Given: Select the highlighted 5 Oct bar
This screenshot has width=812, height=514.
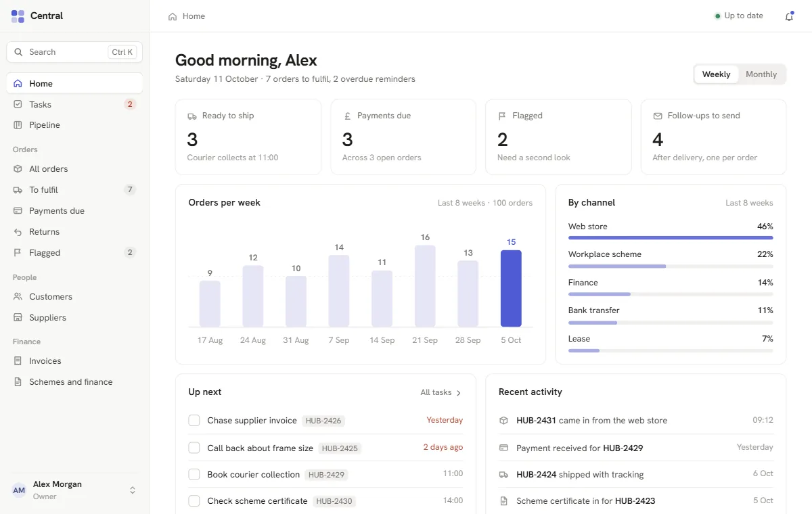Looking at the screenshot, I should point(511,289).
